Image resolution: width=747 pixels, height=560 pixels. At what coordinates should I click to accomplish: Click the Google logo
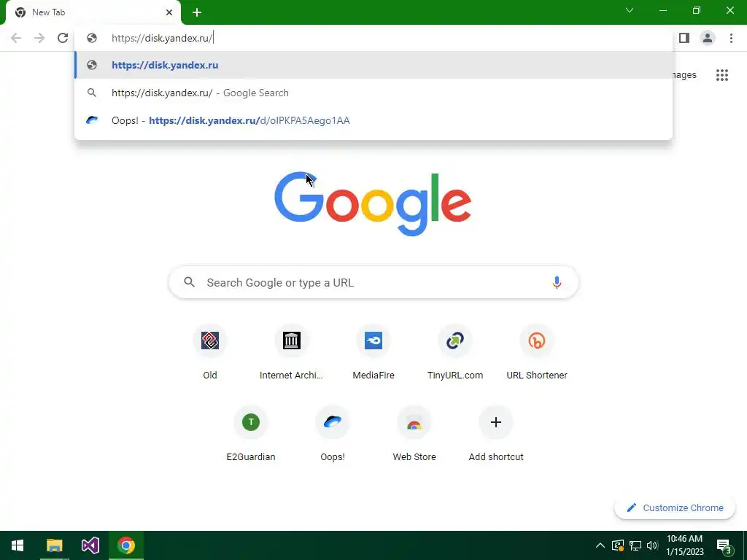click(373, 204)
